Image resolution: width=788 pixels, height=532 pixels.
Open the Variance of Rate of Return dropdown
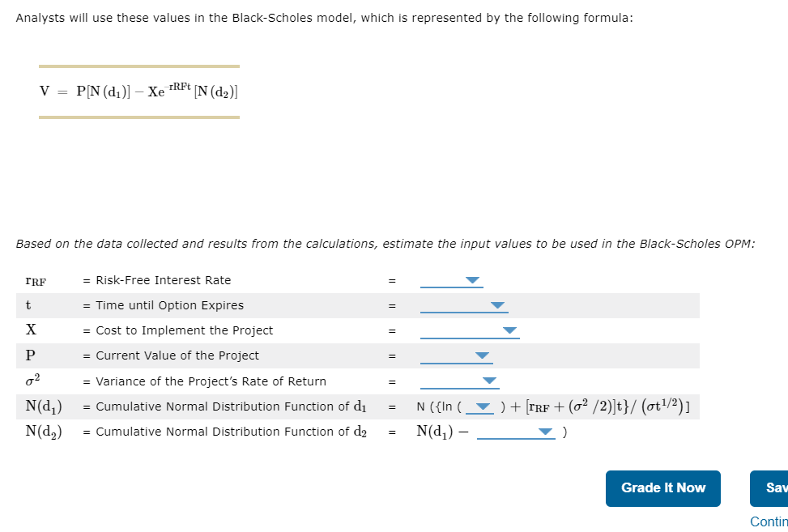(460, 381)
